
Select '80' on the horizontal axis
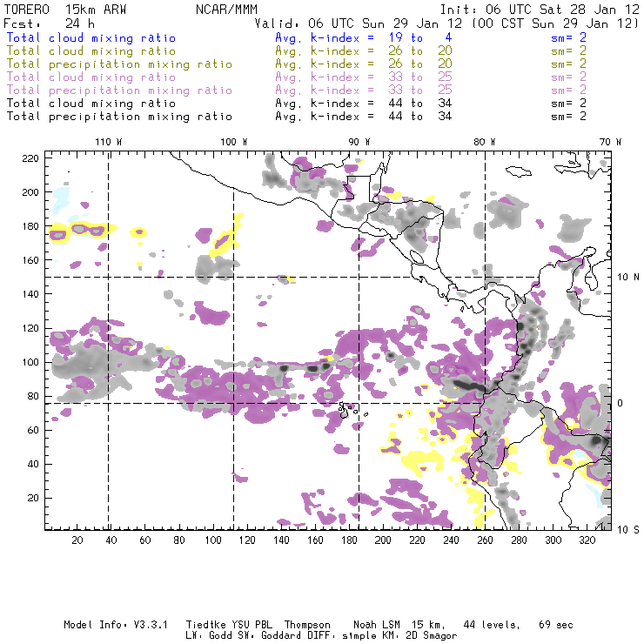[179, 540]
